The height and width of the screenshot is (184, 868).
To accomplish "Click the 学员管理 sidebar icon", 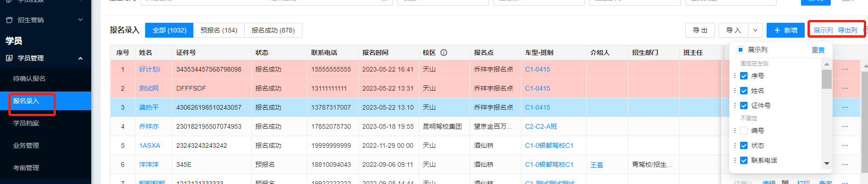I will 9,58.
